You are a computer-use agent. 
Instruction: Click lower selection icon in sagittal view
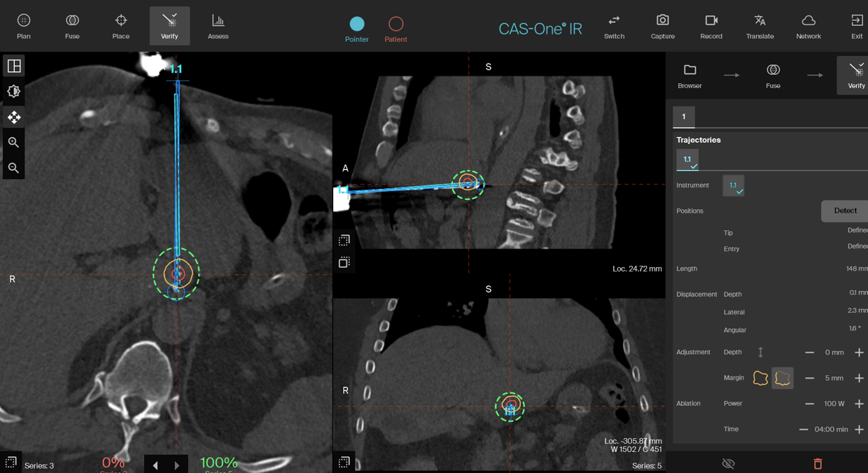coord(344,262)
